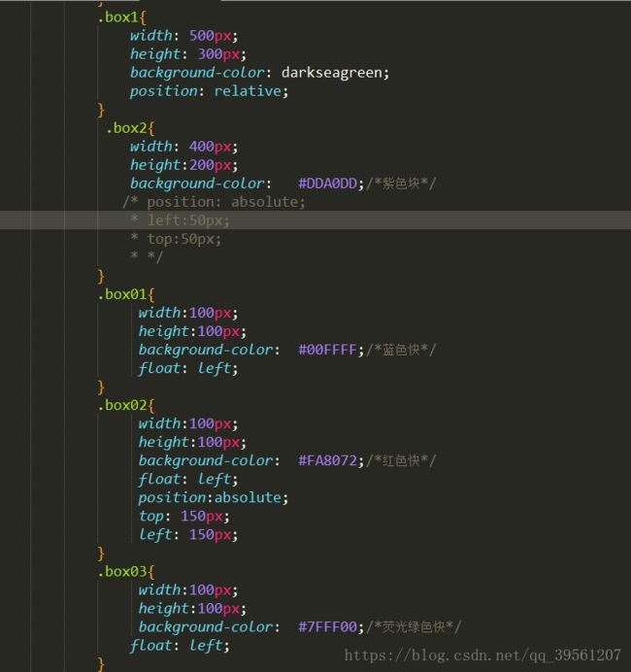Image resolution: width=631 pixels, height=672 pixels.
Task: Click the closing brace of .box02
Action: 101,554
